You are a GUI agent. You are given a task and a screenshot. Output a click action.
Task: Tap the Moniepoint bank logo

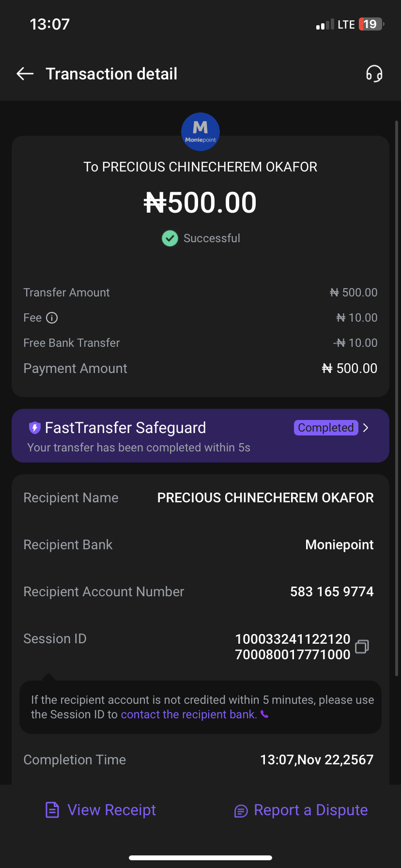pos(200,132)
